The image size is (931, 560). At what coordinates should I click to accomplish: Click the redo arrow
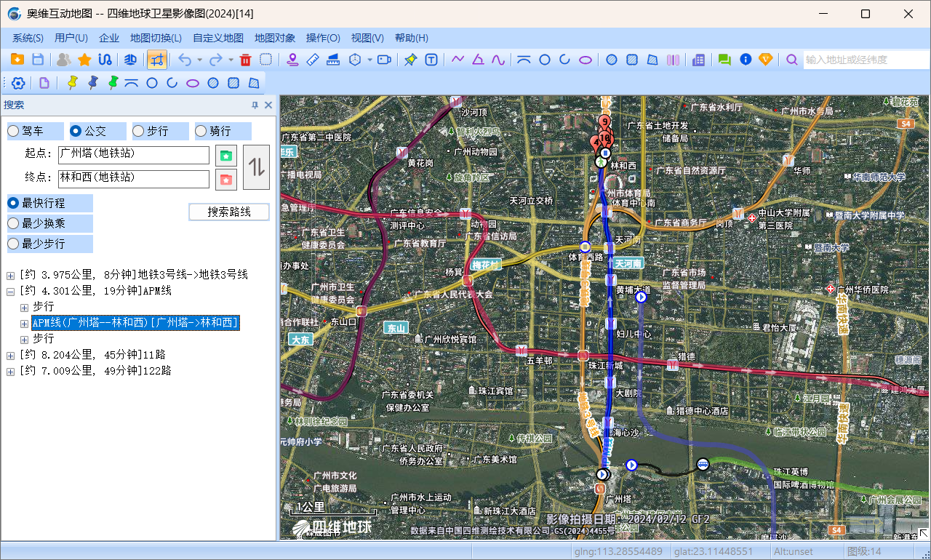tap(216, 60)
